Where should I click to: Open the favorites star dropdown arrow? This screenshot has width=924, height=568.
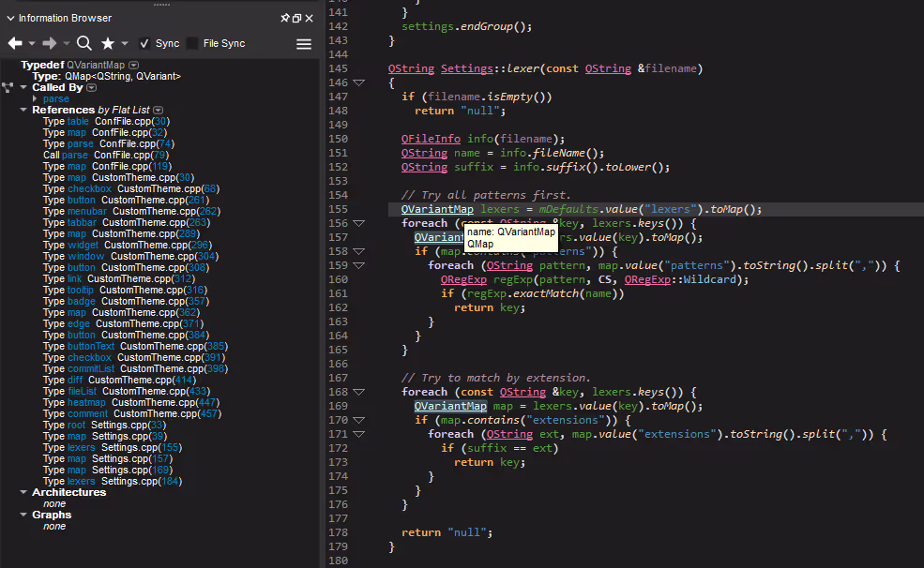(125, 43)
